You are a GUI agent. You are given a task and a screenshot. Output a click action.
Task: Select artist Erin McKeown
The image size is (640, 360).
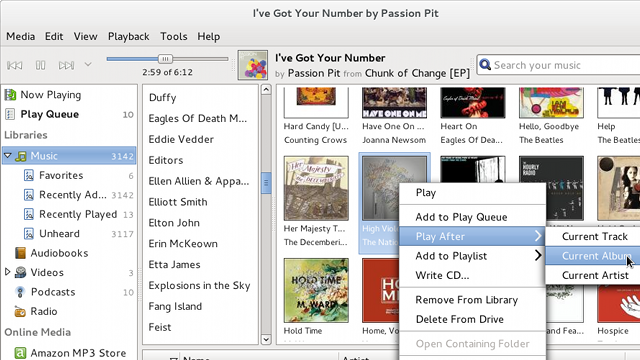click(x=183, y=244)
